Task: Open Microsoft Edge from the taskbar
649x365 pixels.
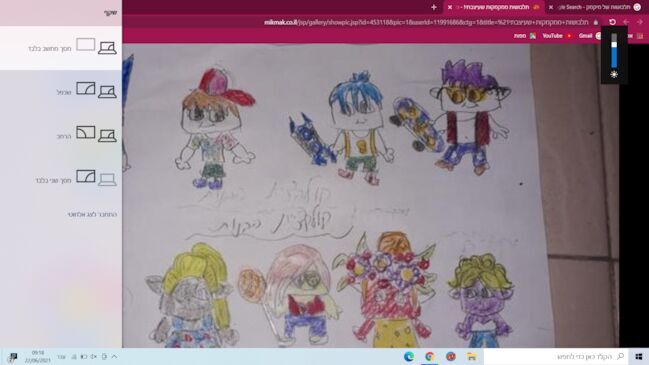Action: click(x=409, y=356)
